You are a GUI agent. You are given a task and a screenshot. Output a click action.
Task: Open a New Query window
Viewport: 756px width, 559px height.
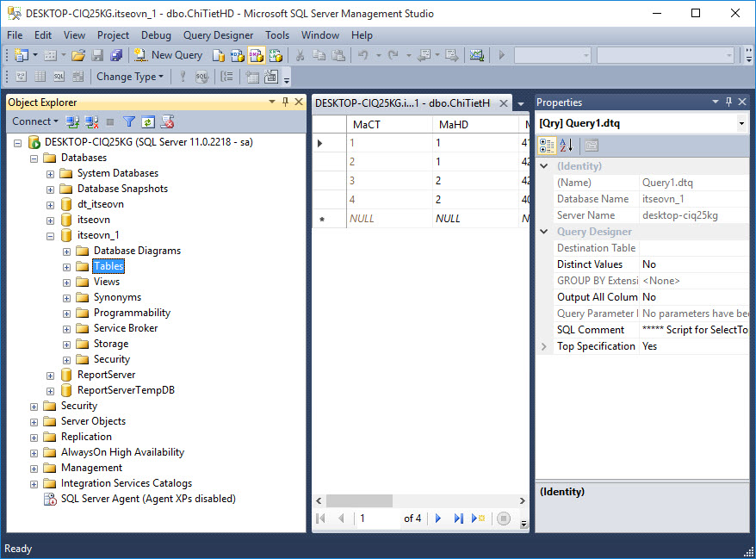[168, 55]
